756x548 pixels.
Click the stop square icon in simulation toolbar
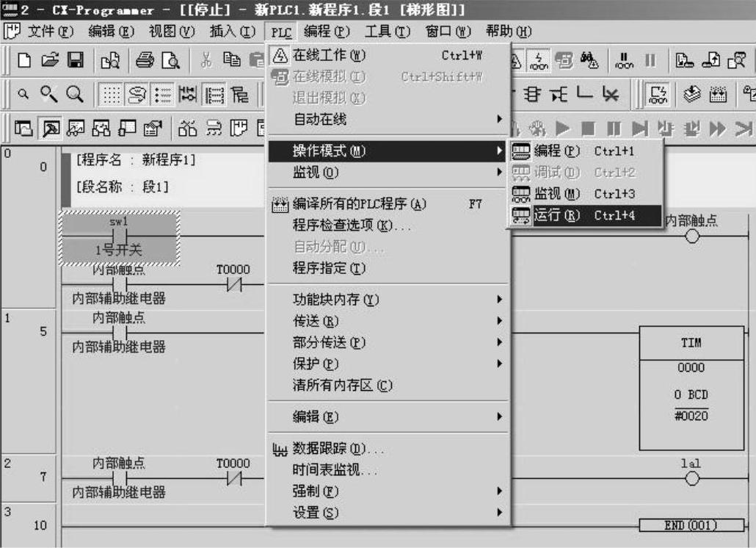coord(588,129)
